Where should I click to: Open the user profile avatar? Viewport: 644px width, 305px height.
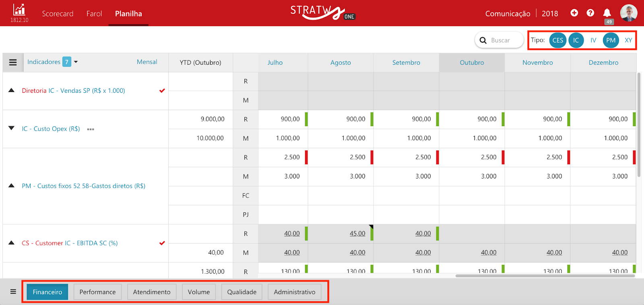628,13
